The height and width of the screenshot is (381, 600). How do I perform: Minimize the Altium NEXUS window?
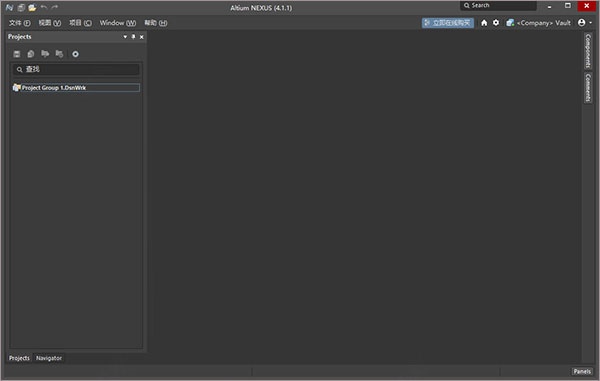(549, 6)
